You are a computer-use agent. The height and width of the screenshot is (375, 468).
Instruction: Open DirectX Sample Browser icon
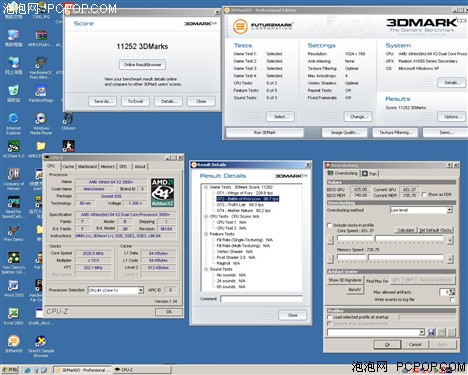pos(41,346)
